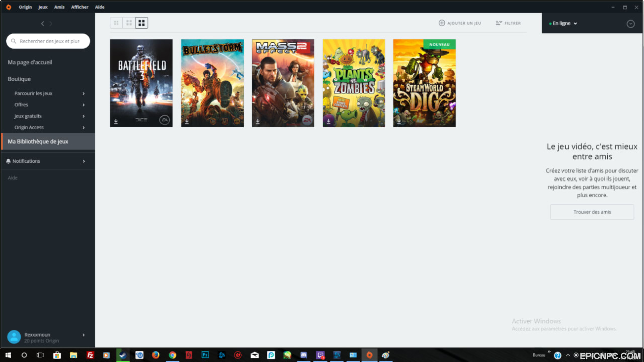Open Firefox from the taskbar

point(155,355)
